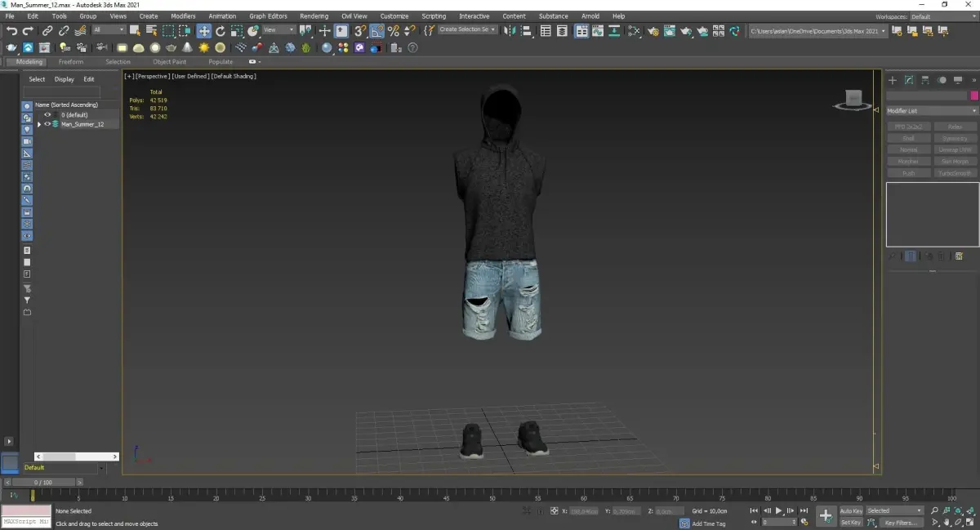Open the Create tab plus icon
980x530 pixels.
893,80
